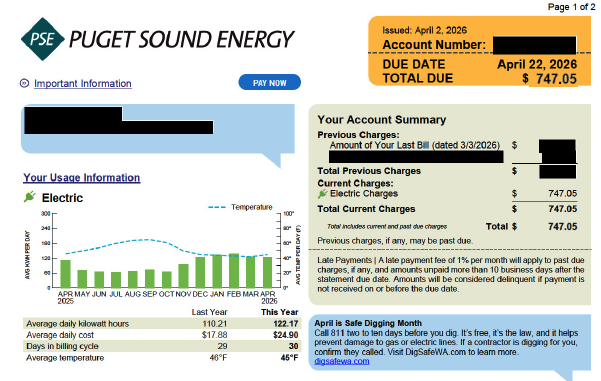Click this year cost $24.90
Screen dimensions: 601x381
click(285, 335)
